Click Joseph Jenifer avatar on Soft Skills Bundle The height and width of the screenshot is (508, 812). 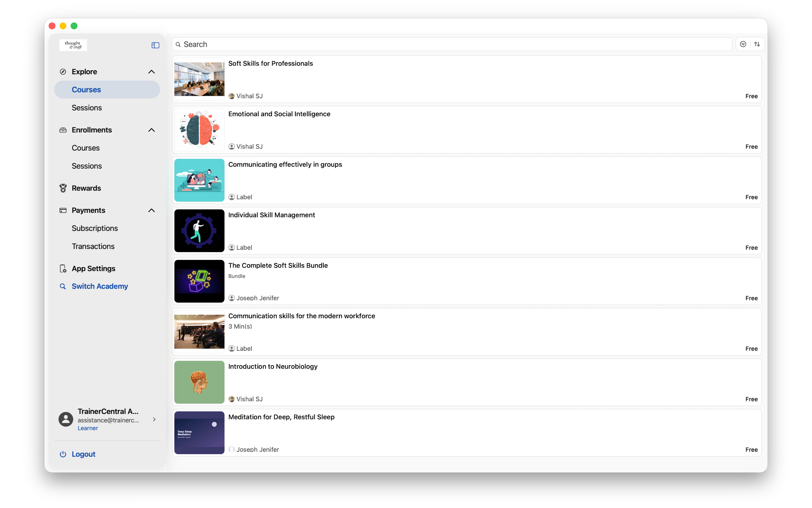point(231,298)
